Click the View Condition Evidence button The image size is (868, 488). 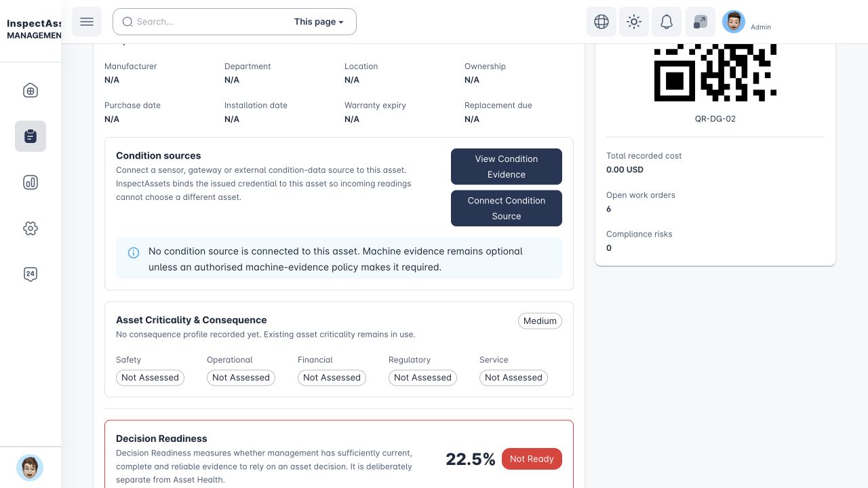507,167
